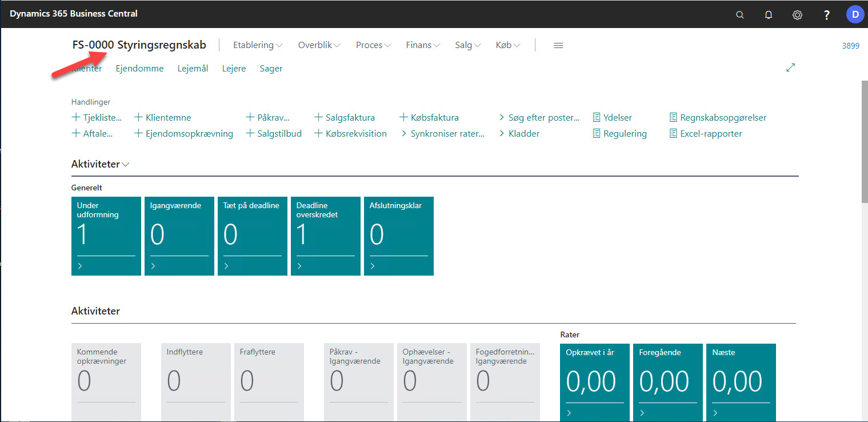Open the Deadline overskredet tile
This screenshot has width=868, height=422.
(x=326, y=236)
